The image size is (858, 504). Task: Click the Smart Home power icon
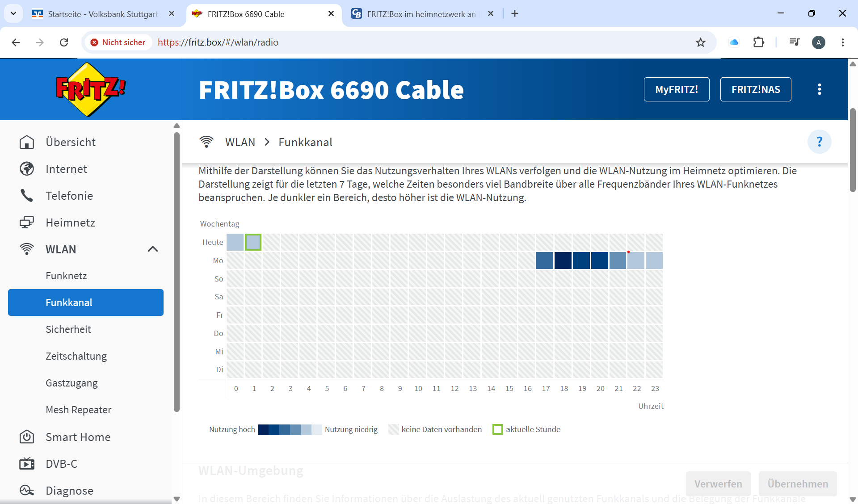click(x=27, y=437)
